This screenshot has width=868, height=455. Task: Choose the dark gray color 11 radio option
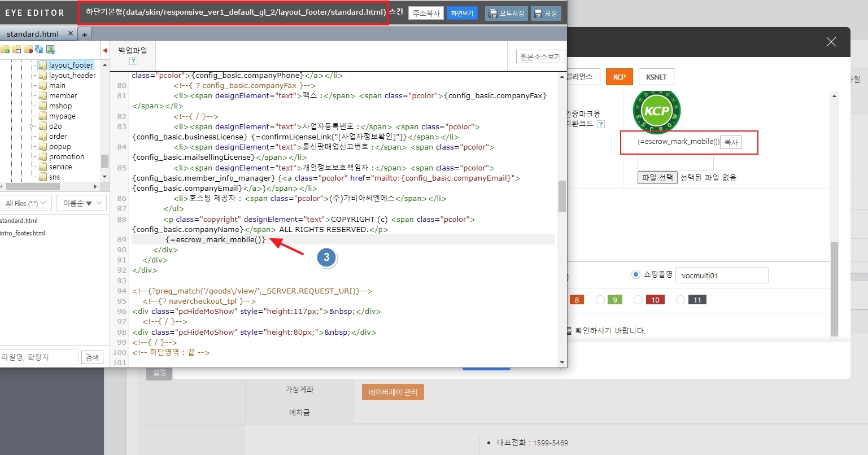pos(681,300)
